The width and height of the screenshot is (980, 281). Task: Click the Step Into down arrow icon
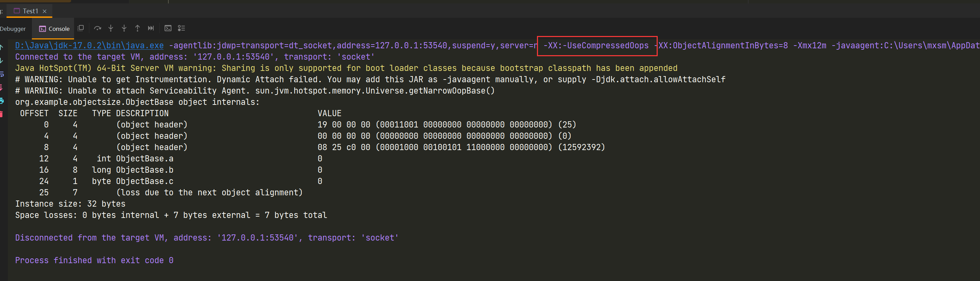[x=111, y=28]
